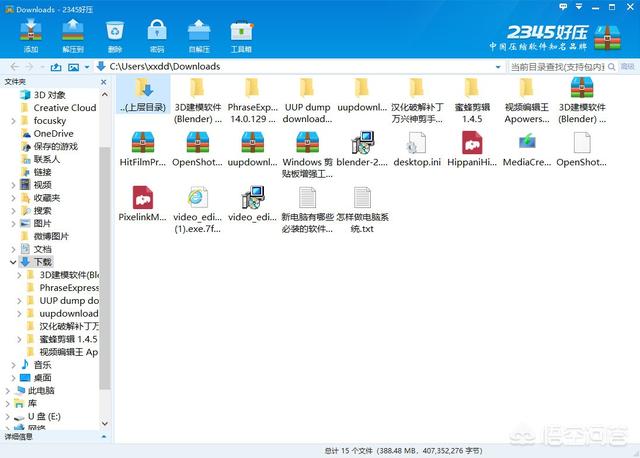The image size is (640, 458).
Task: Click the 当前目录查找 search field
Action: pos(557,67)
